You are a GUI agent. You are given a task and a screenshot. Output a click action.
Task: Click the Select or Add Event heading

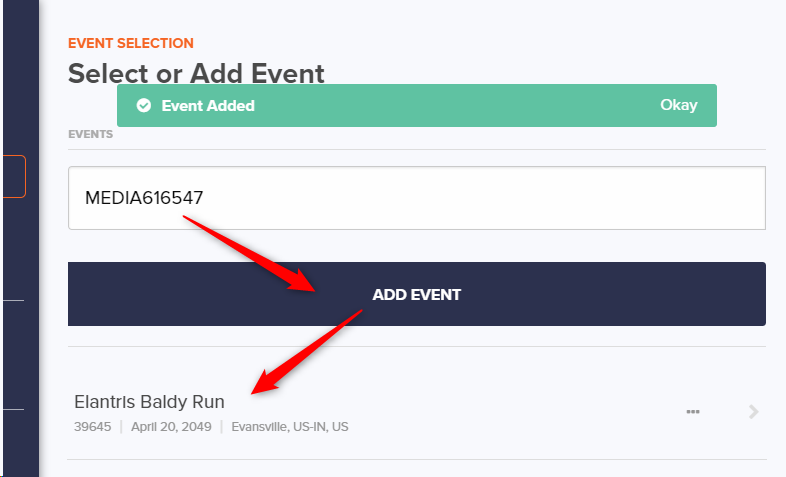[x=196, y=73]
